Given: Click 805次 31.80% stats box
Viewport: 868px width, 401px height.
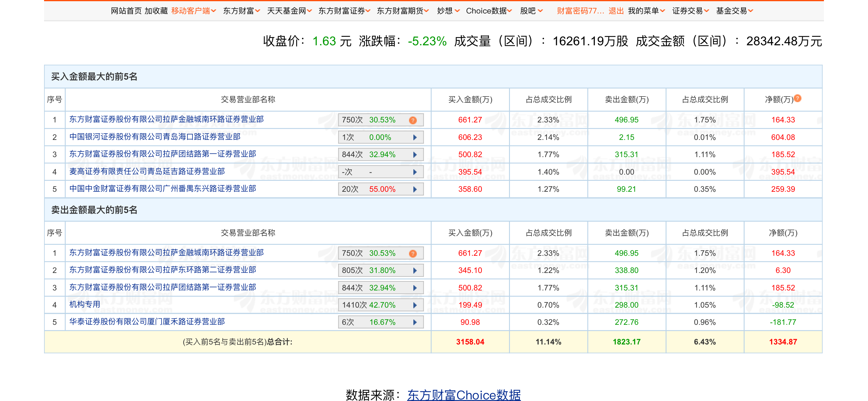Looking at the screenshot, I should coord(381,270).
